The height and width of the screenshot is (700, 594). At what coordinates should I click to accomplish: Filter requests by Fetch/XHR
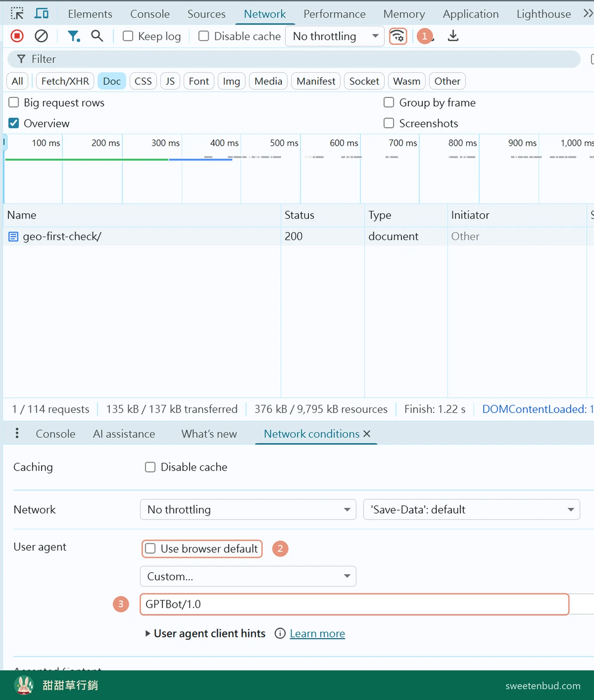(65, 81)
